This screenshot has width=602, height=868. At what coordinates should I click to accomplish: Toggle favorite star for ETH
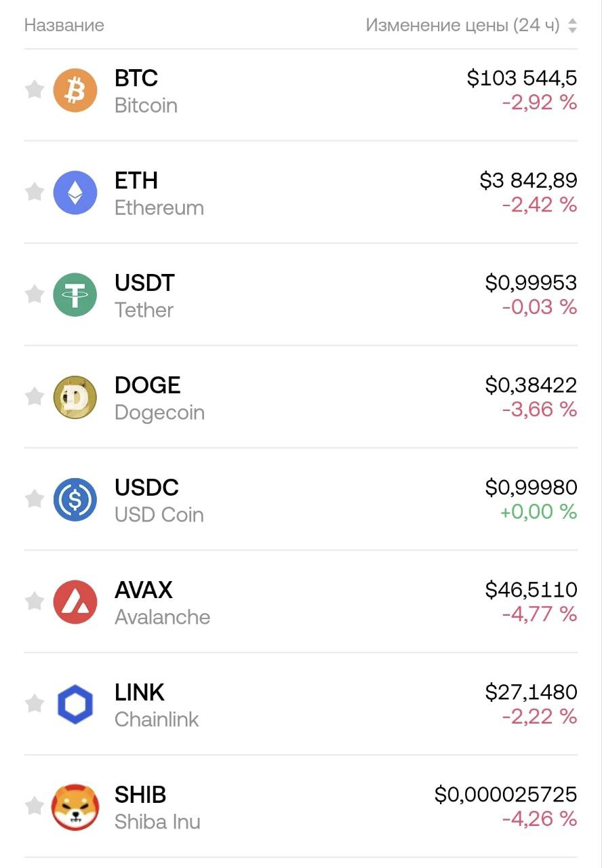(35, 192)
